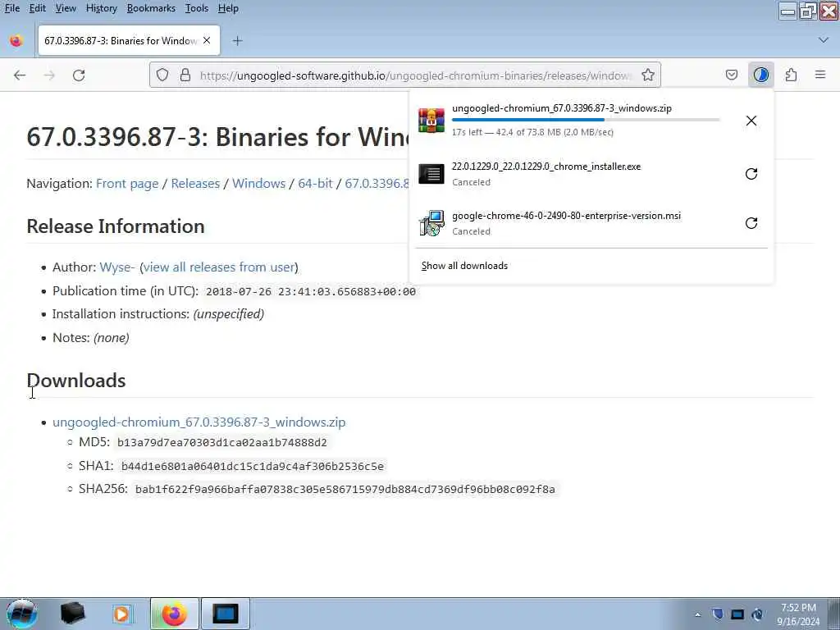
Task: Click view all releases from user
Action: [x=218, y=267]
